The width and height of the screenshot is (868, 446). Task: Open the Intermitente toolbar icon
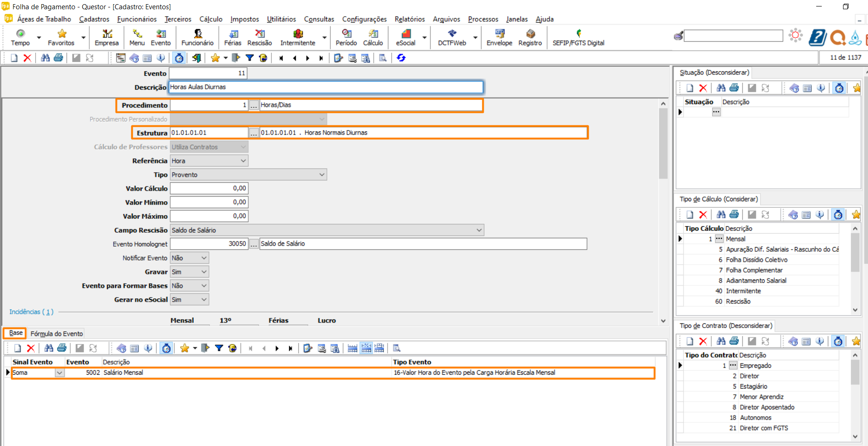[x=298, y=37]
